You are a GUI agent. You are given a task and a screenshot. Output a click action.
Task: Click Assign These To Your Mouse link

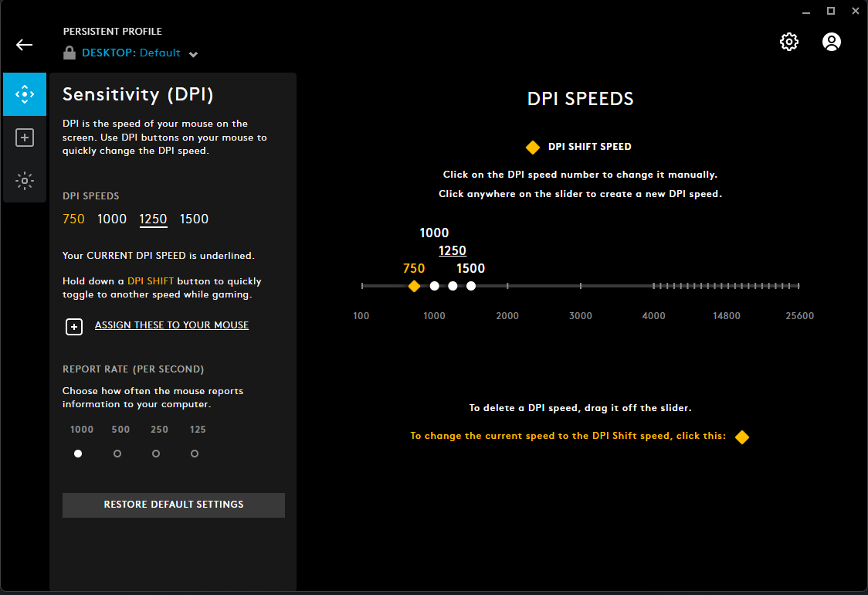[171, 325]
